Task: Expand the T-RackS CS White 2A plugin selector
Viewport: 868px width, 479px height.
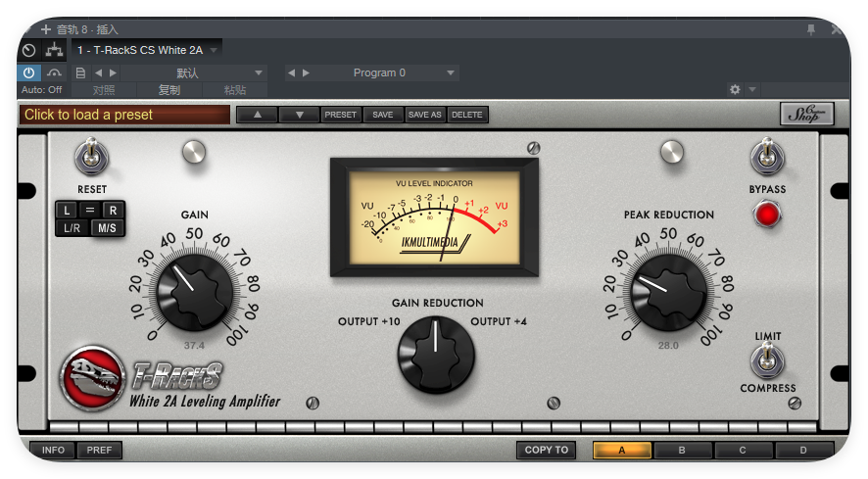Action: click(x=214, y=50)
